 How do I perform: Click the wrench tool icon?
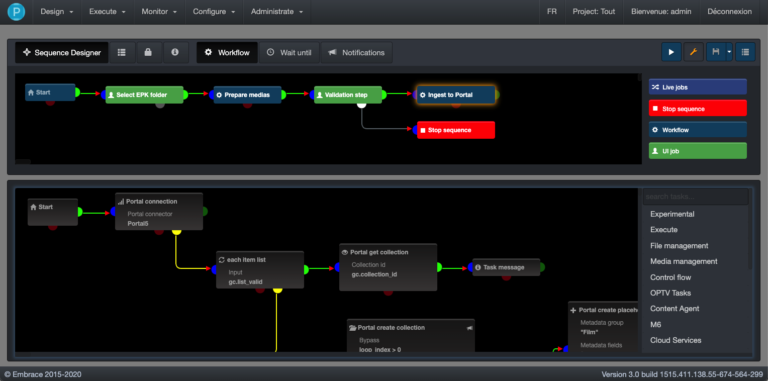(693, 52)
